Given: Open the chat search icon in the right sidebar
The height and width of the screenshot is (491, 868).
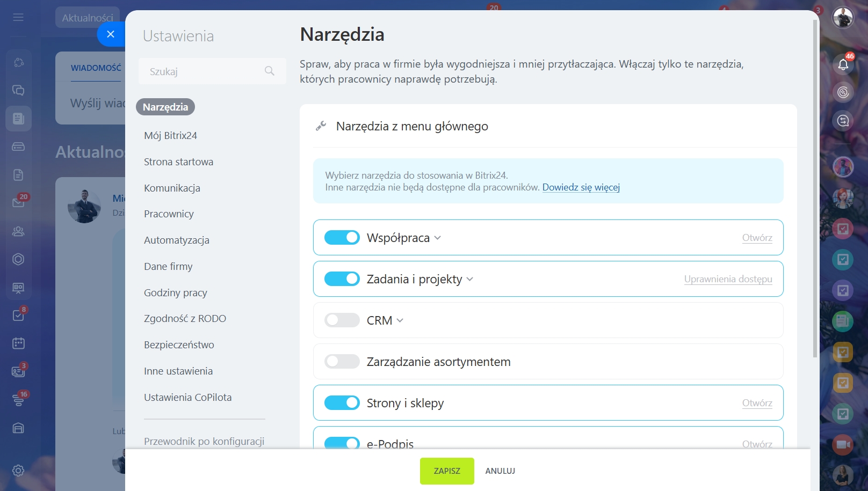Looking at the screenshot, I should click(843, 121).
